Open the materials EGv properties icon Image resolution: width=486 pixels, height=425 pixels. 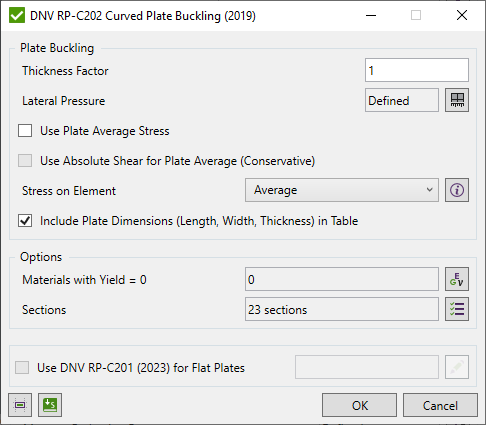[x=457, y=279]
